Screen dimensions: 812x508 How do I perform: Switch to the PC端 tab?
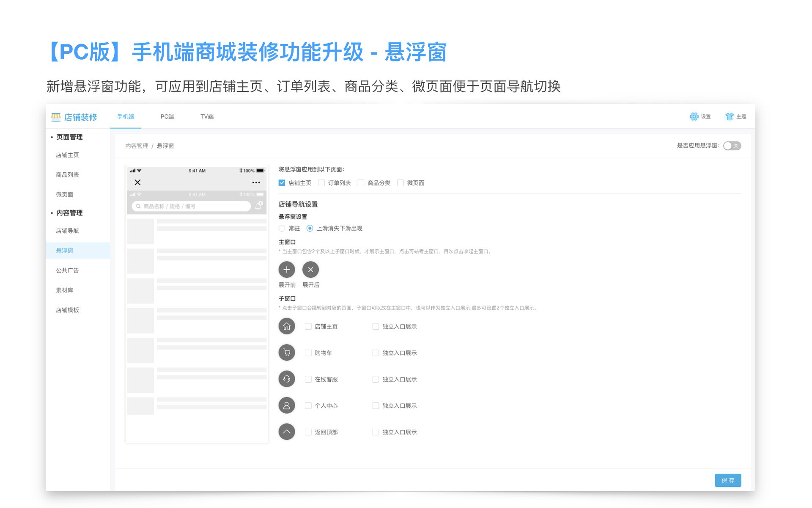point(167,116)
